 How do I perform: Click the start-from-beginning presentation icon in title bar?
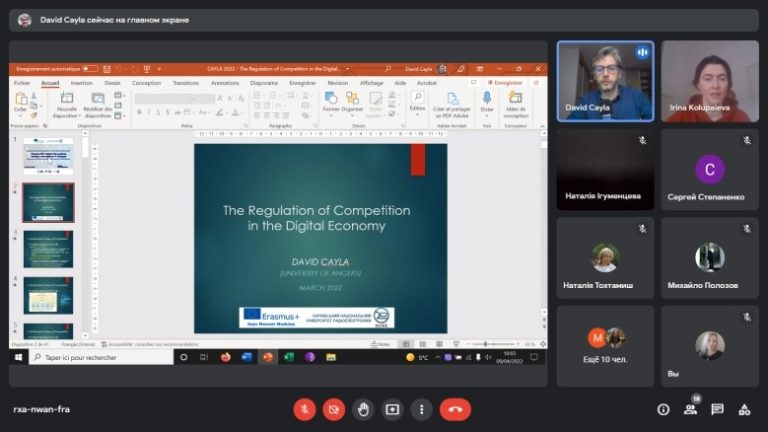[x=146, y=69]
